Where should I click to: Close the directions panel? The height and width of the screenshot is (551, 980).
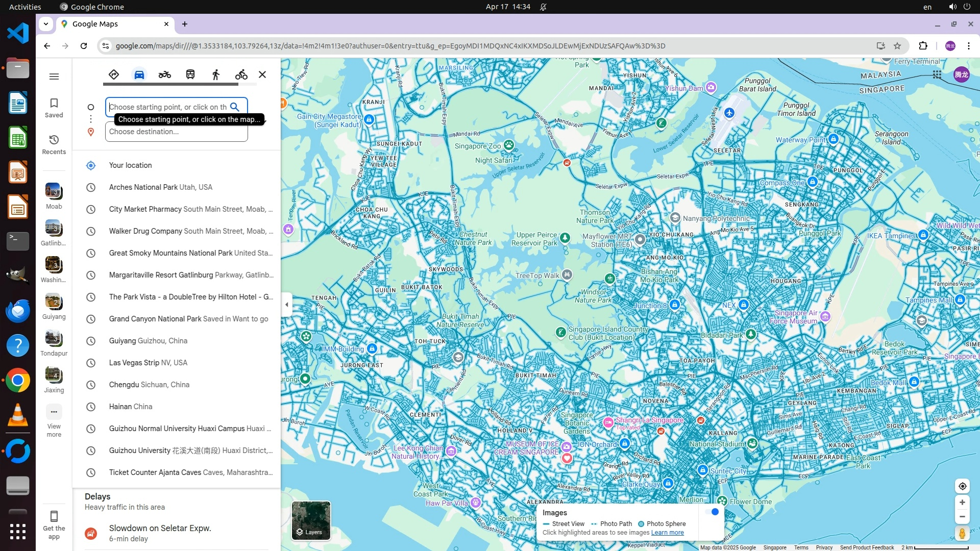(x=262, y=74)
